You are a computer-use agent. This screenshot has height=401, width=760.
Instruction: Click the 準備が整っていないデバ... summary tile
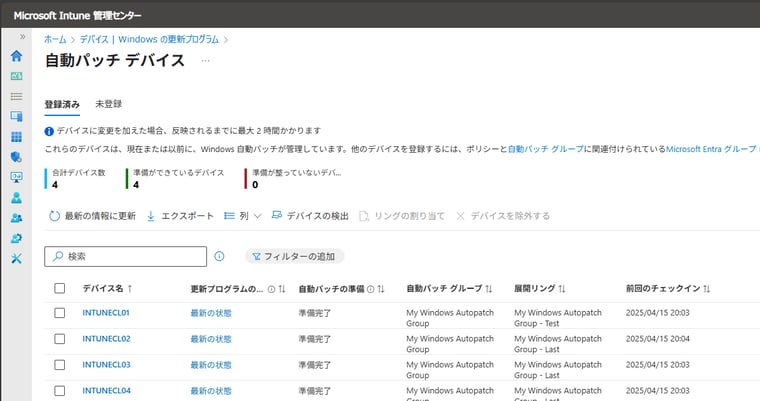[294, 178]
